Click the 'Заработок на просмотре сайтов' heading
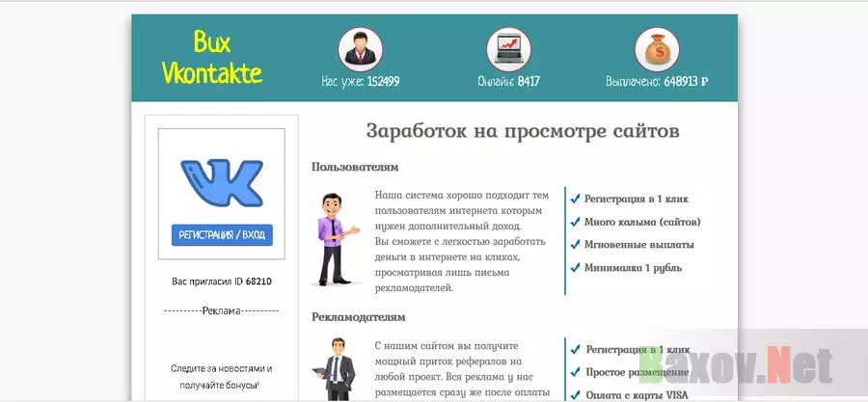868x402 pixels. [x=523, y=131]
